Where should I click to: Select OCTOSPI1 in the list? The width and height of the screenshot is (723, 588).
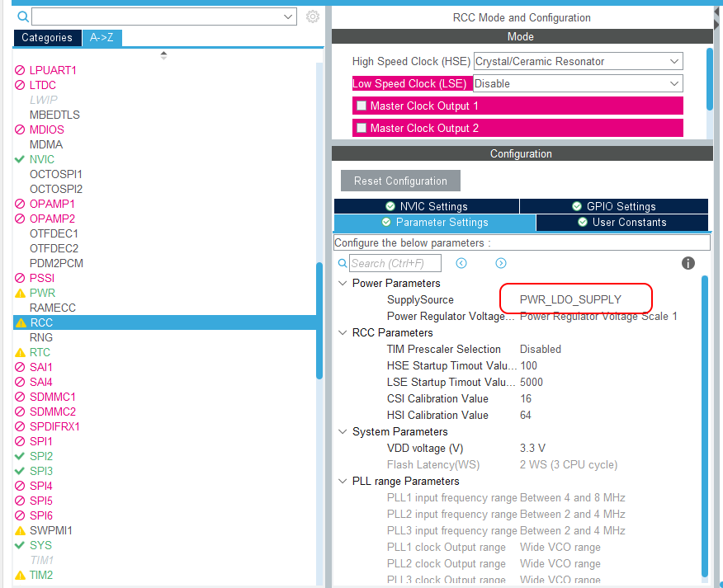(x=56, y=174)
